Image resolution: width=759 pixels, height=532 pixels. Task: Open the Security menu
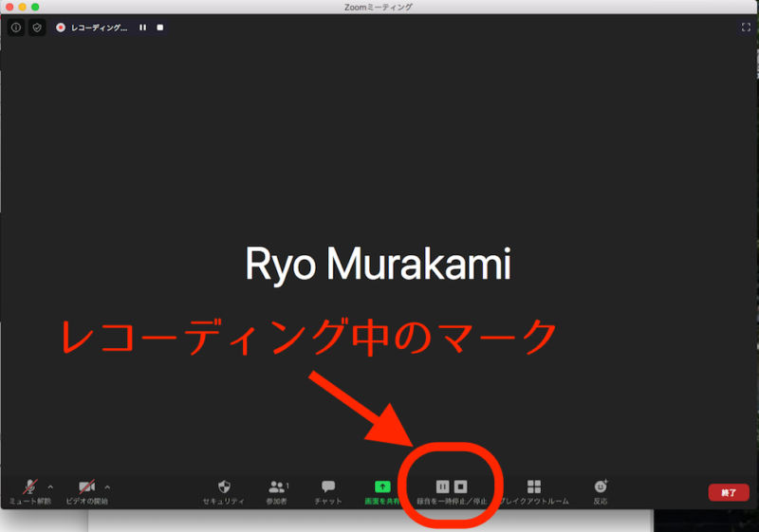(x=224, y=492)
